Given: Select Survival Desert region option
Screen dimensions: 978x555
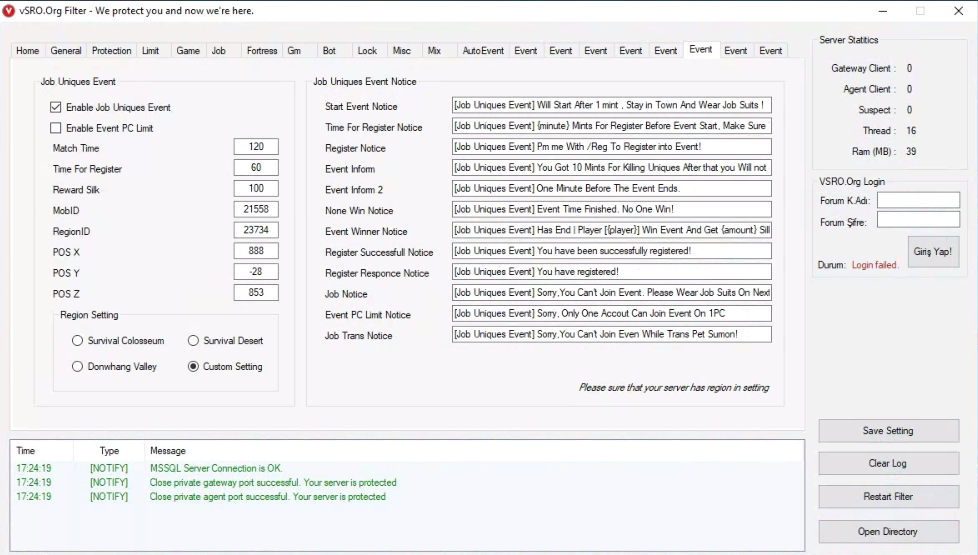Looking at the screenshot, I should pos(193,340).
